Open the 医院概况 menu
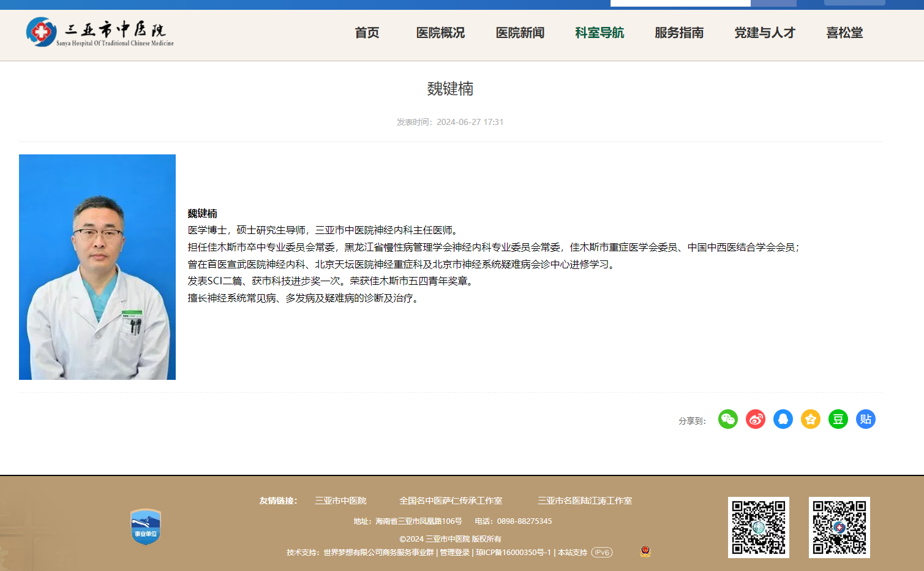The image size is (924, 571). tap(441, 32)
